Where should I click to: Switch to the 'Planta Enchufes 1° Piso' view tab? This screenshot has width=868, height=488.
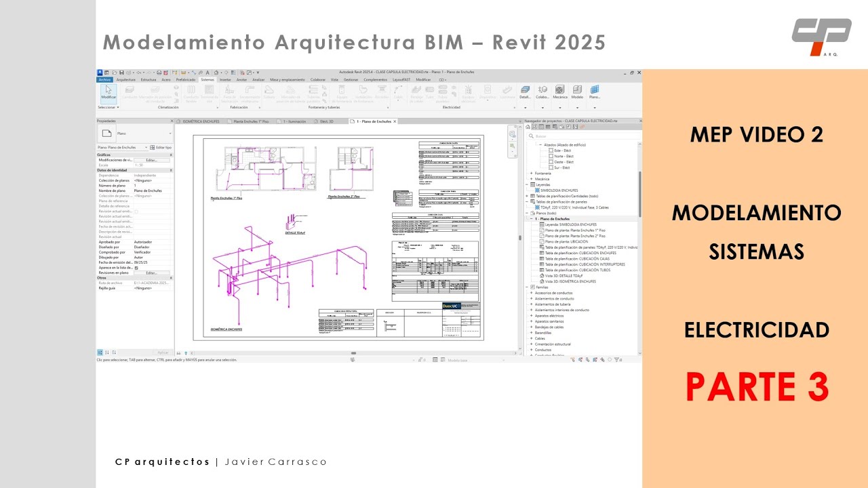(251, 121)
